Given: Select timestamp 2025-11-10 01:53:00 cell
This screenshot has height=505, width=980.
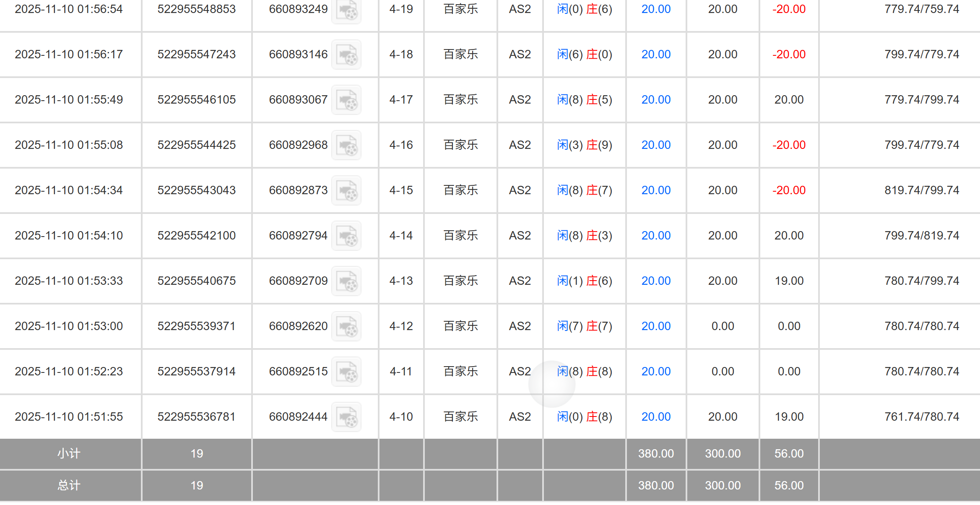Looking at the screenshot, I should (69, 326).
